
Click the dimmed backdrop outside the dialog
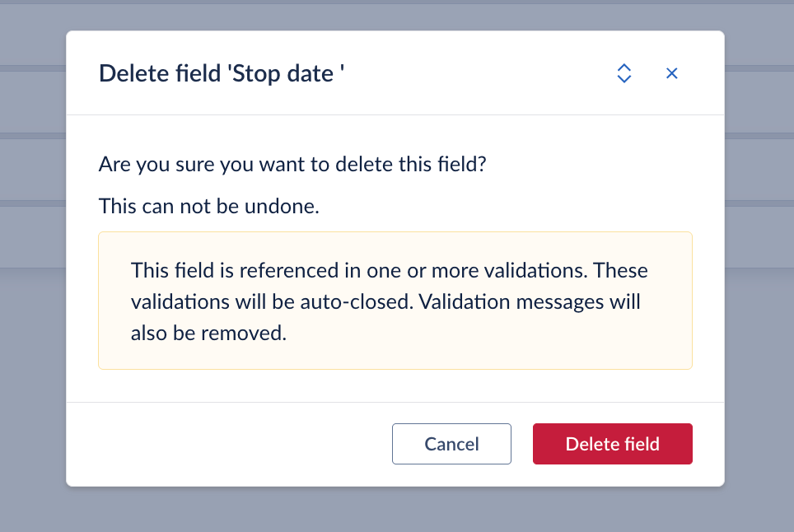click(33, 371)
